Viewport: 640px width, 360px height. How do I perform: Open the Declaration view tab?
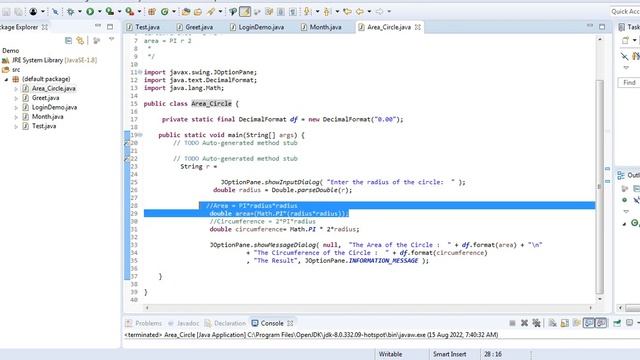225,323
